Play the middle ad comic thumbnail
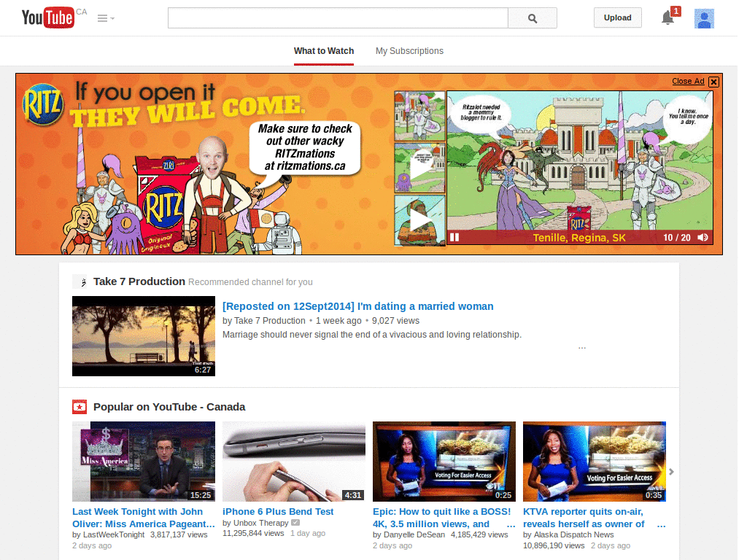 tap(419, 168)
